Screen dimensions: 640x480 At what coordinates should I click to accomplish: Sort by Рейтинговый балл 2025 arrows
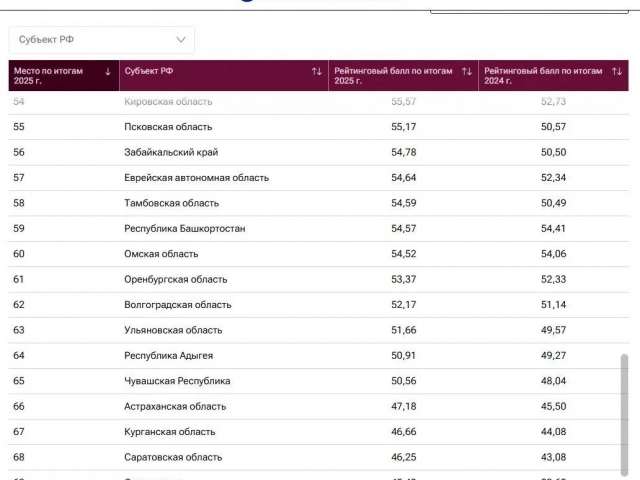(467, 72)
